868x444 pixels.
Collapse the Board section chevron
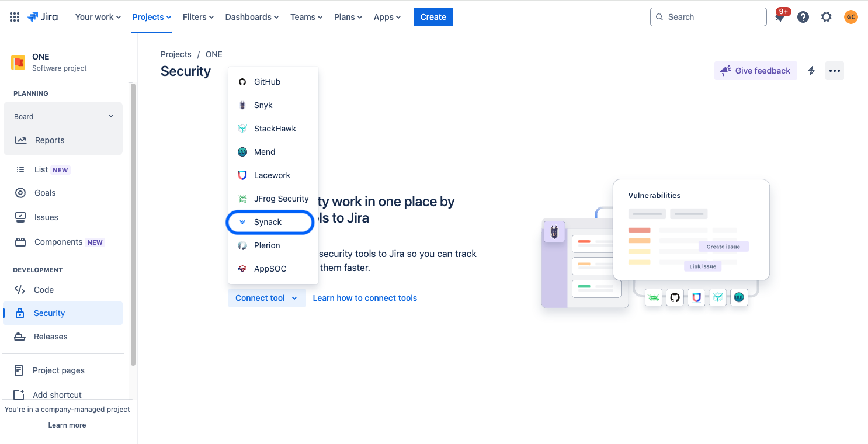click(x=110, y=116)
